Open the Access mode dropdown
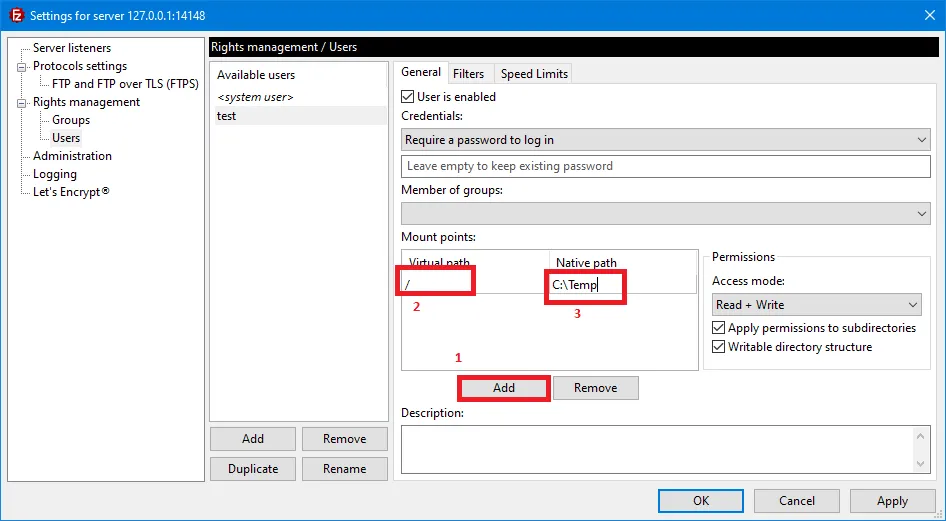Viewport: 946px width, 521px height. click(x=816, y=305)
